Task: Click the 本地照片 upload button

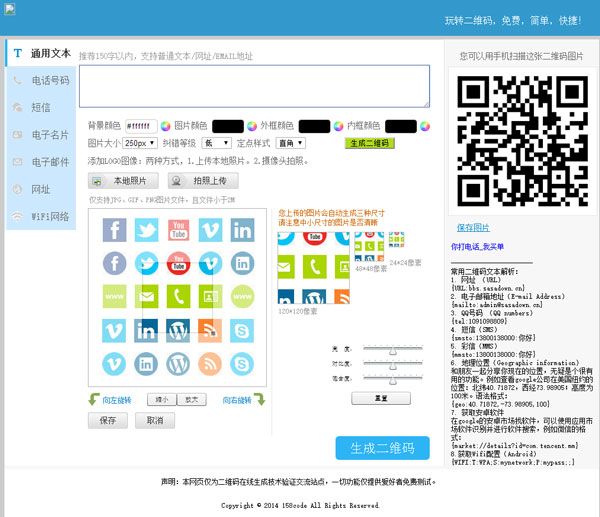Action: pyautogui.click(x=123, y=181)
